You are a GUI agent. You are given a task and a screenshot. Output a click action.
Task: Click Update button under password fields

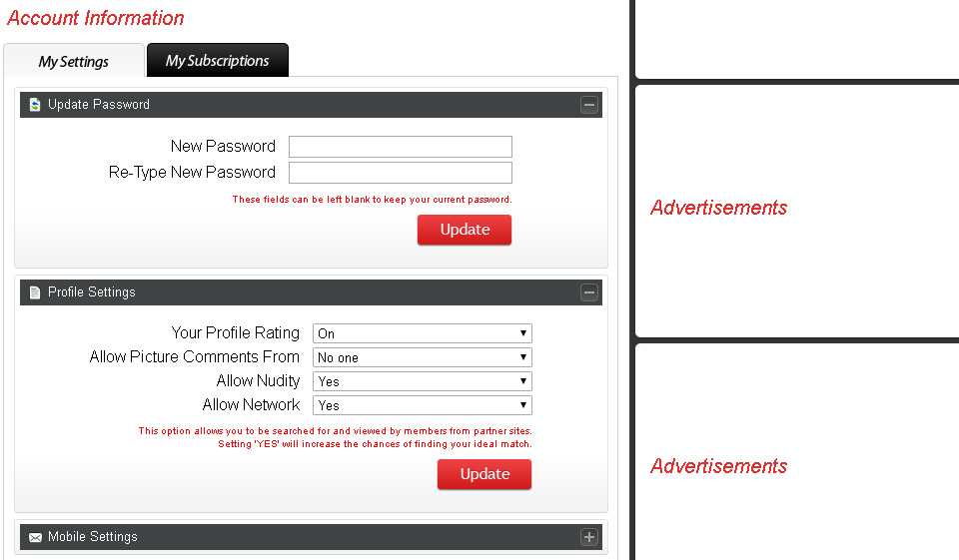(465, 230)
